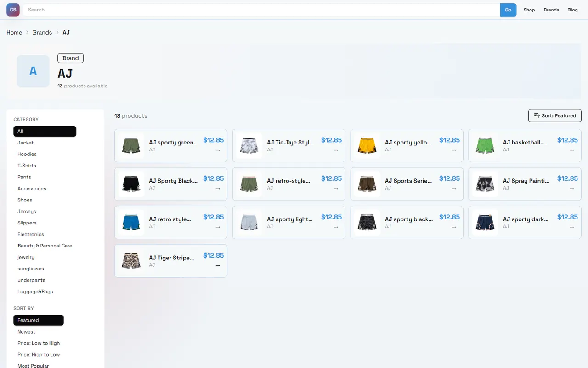Screen dimensions: 588x368
Task: Select the All category filter
Action: click(x=45, y=131)
